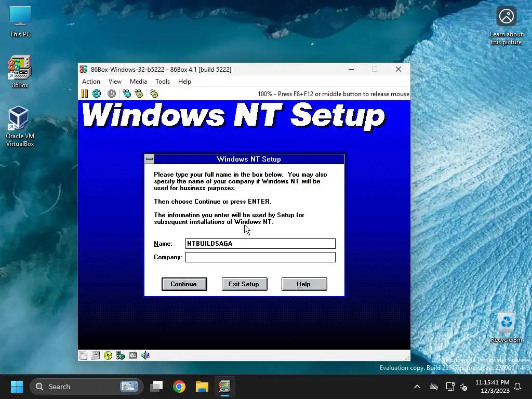Select the Recycle Bin desktop icon

pos(506,327)
